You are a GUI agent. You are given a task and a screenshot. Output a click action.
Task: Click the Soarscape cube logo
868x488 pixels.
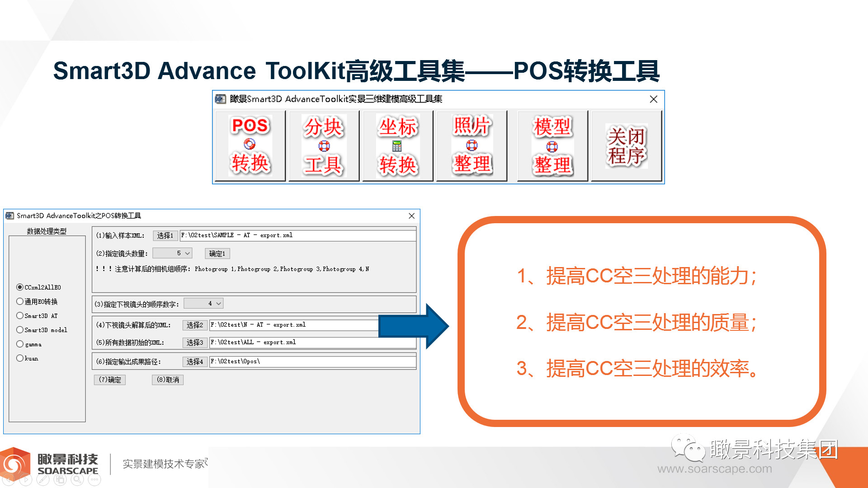(15, 463)
